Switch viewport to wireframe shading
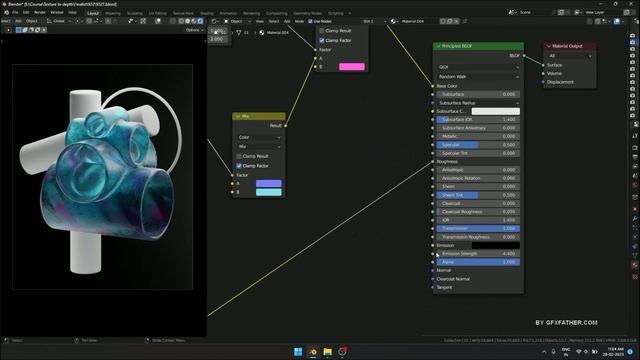 coord(181,21)
